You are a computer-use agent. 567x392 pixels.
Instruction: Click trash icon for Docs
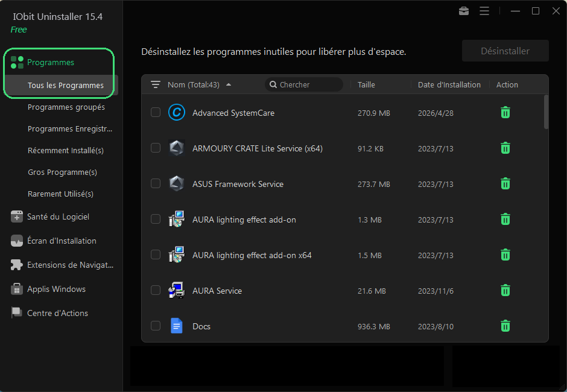pyautogui.click(x=505, y=326)
